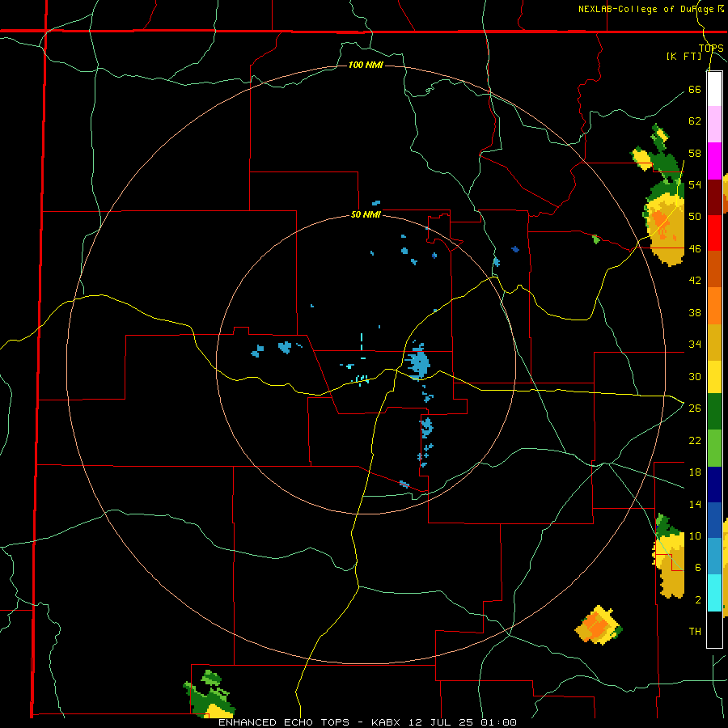
Task: Click the [K FT] units label
Action: pyautogui.click(x=684, y=57)
